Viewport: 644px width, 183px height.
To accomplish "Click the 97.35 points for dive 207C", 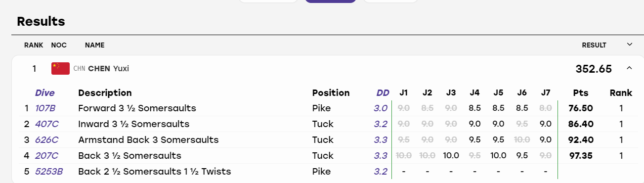I will [x=581, y=156].
